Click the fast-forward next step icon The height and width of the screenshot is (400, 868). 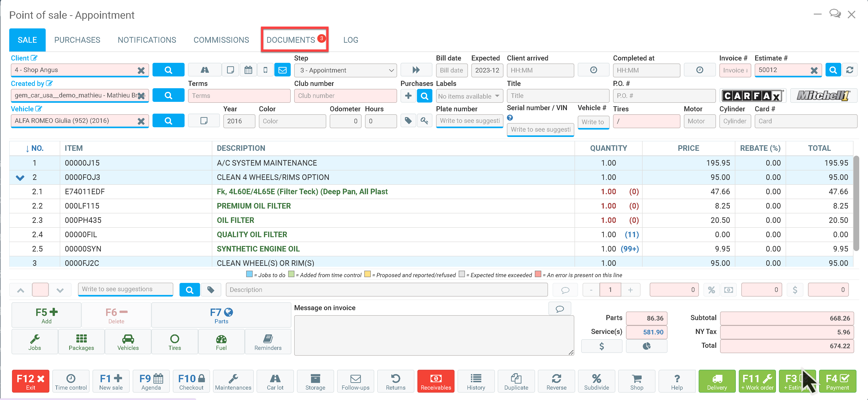point(416,70)
